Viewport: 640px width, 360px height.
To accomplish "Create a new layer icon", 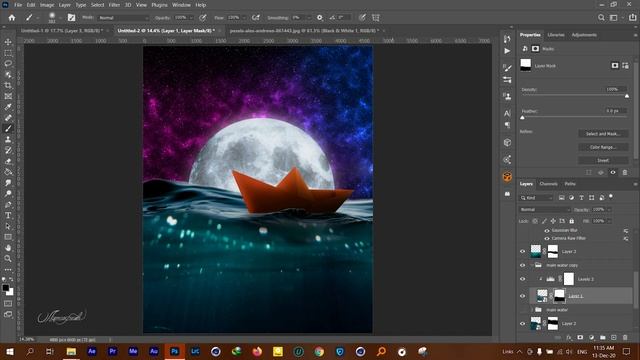I will (613, 338).
